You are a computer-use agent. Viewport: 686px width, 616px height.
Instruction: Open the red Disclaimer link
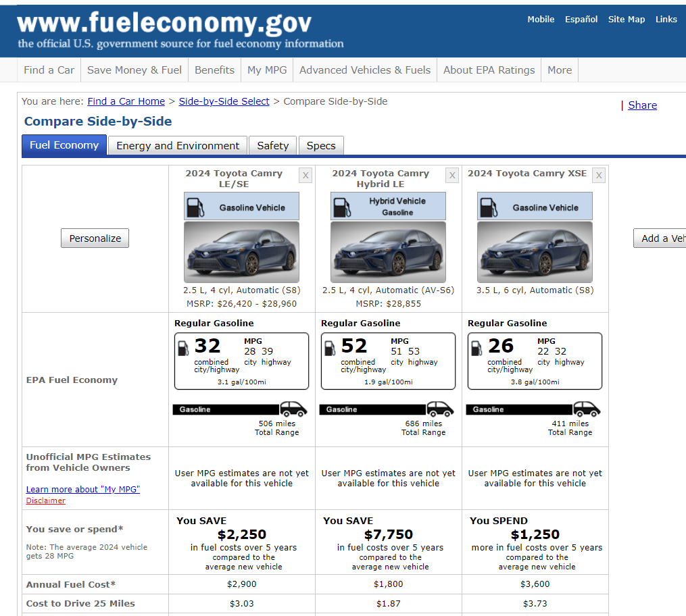coord(45,500)
